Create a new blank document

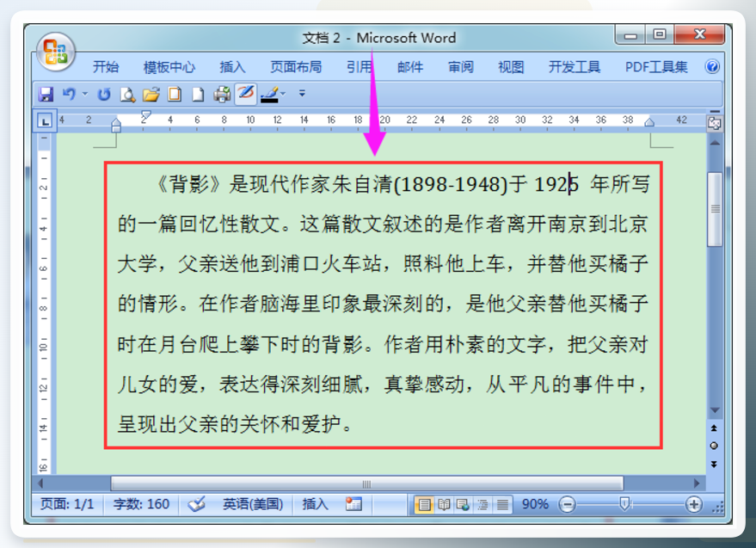(x=198, y=94)
